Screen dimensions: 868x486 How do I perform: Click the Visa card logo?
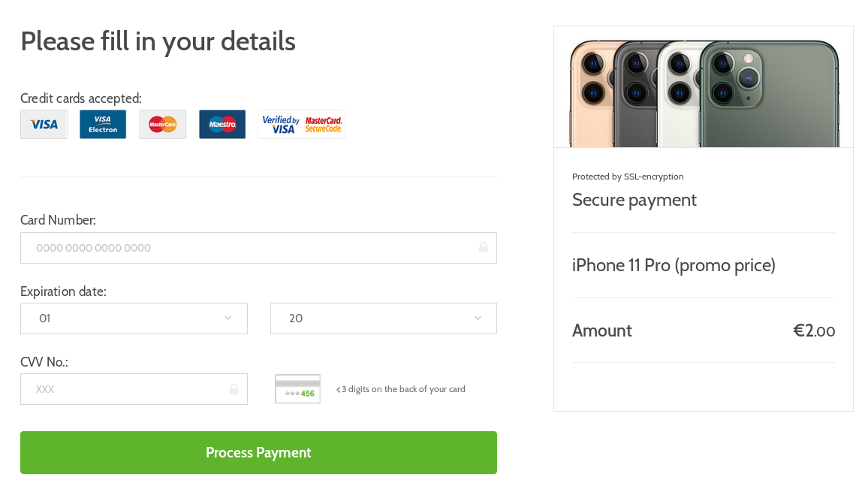(44, 125)
